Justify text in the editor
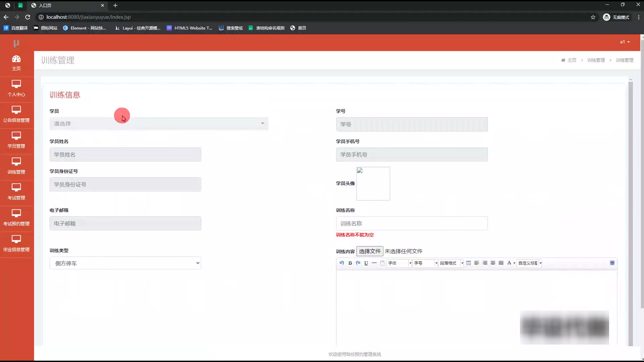This screenshot has width=644, height=362. (x=501, y=263)
